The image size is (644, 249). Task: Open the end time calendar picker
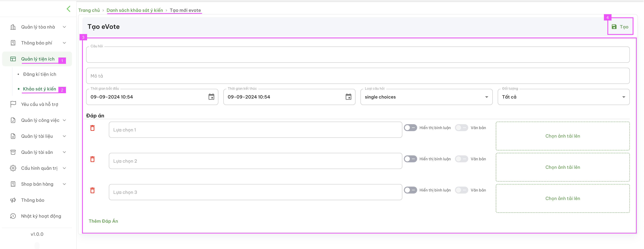coord(348,97)
